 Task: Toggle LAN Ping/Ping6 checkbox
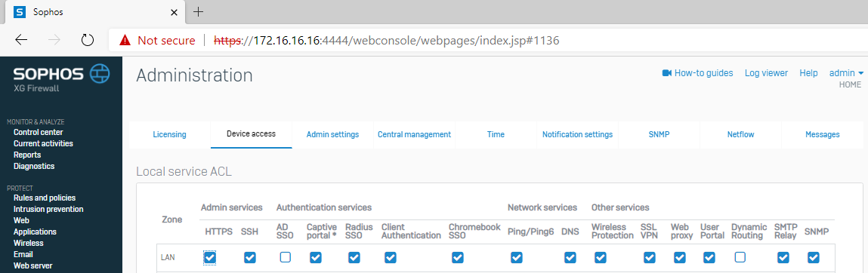tap(517, 257)
